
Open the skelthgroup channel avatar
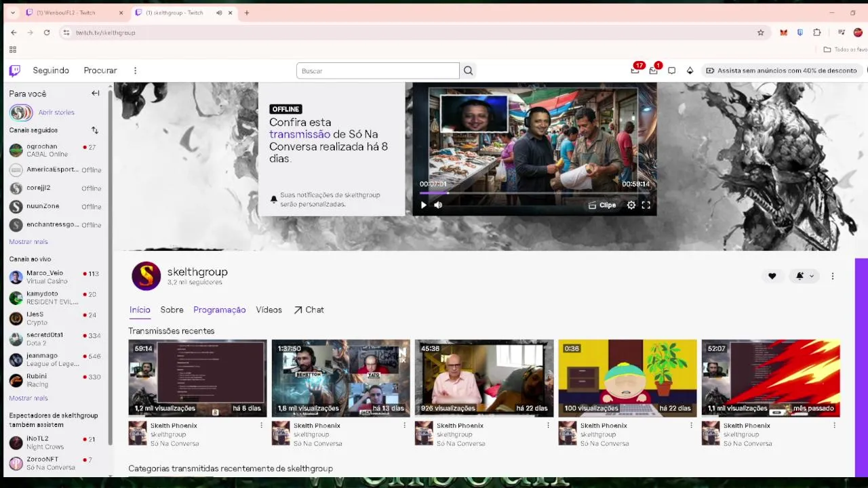[x=146, y=276]
